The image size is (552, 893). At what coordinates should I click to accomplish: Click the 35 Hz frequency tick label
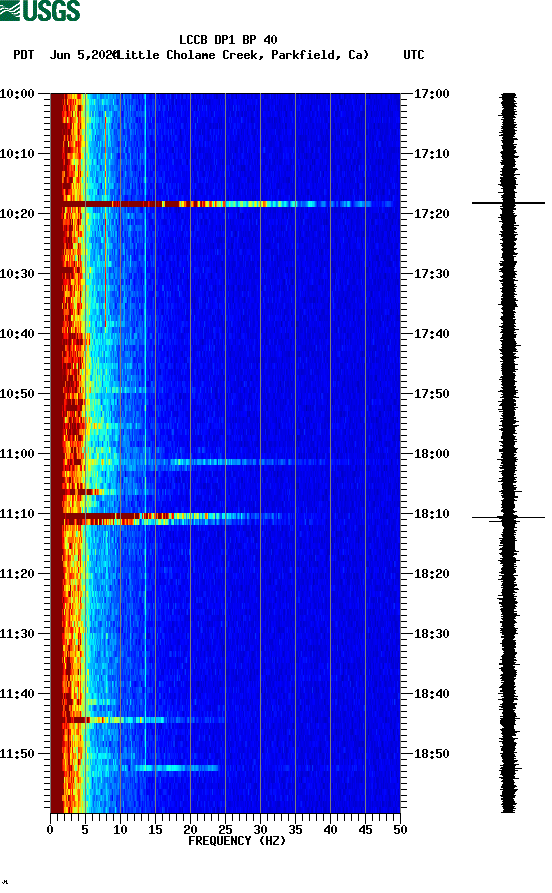295,830
